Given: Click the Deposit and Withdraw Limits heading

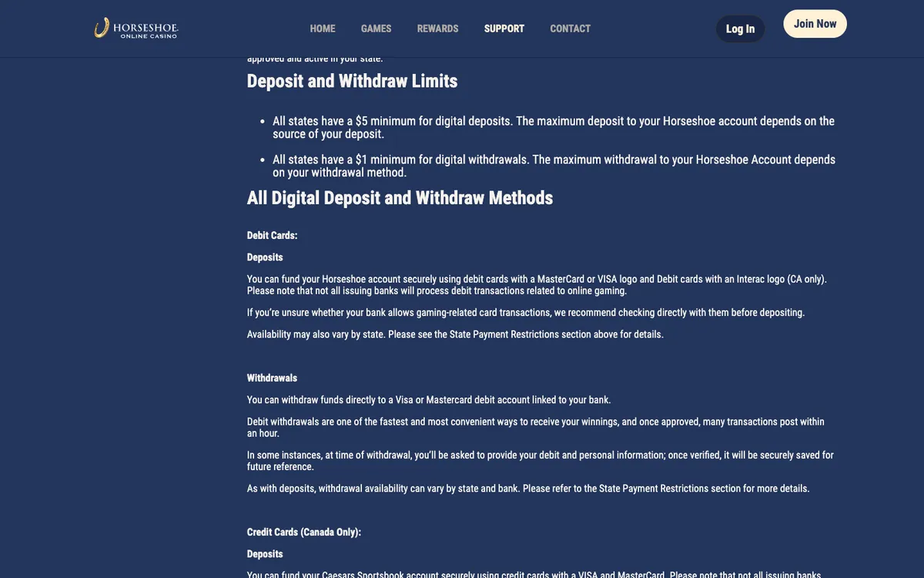Looking at the screenshot, I should [352, 81].
